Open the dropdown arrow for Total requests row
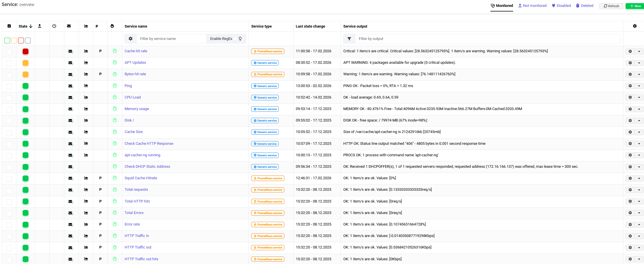This screenshot has width=644, height=264. [x=639, y=190]
